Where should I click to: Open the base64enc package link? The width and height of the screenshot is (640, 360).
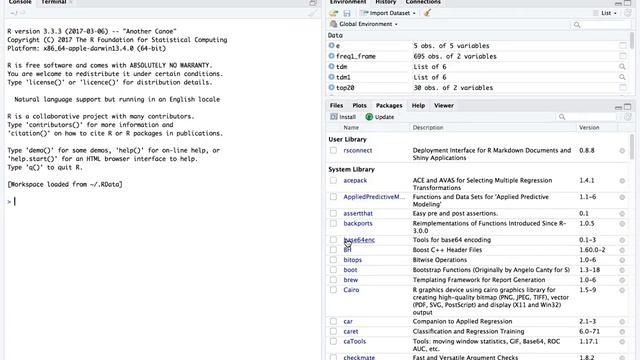tap(359, 240)
